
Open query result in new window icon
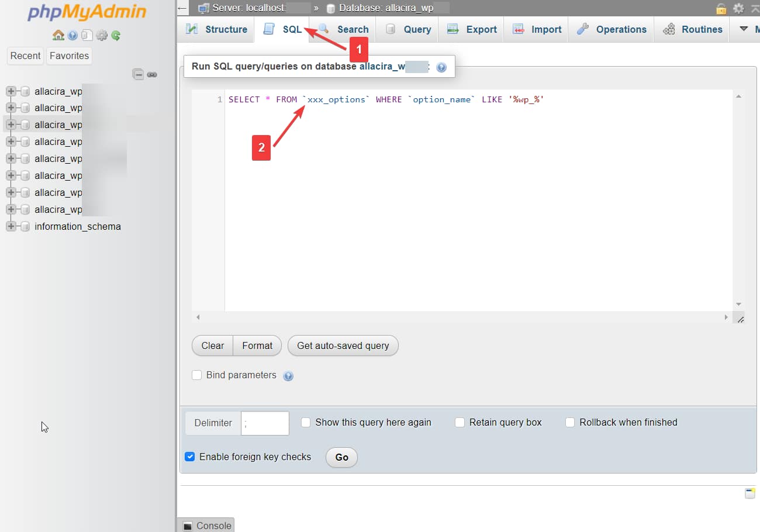click(x=750, y=493)
